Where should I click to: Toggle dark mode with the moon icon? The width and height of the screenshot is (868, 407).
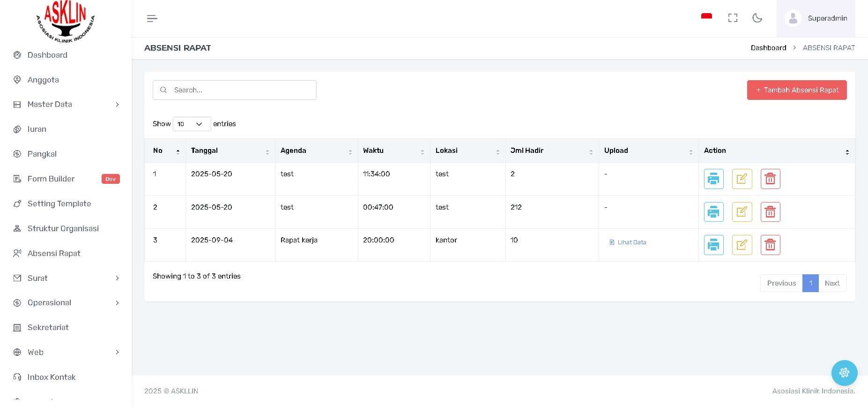(x=757, y=18)
